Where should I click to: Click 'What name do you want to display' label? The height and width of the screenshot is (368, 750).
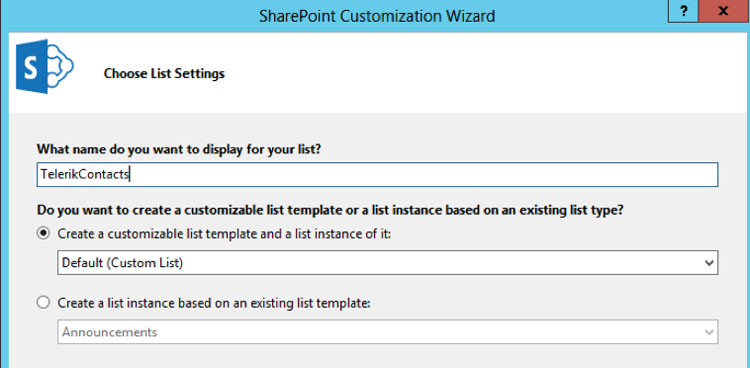pyautogui.click(x=179, y=149)
